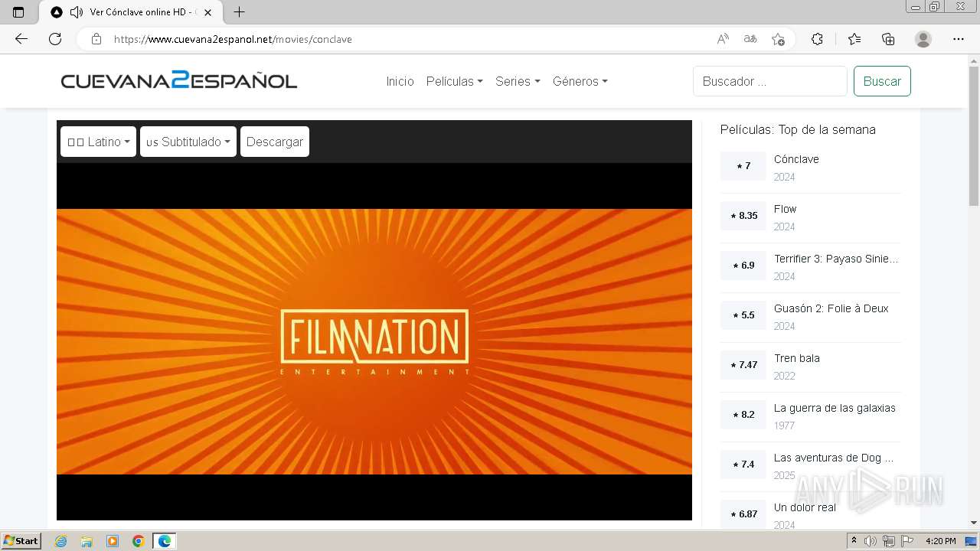Open the Subtitulado servers dropdown
Image resolution: width=980 pixels, height=551 pixels.
point(188,142)
